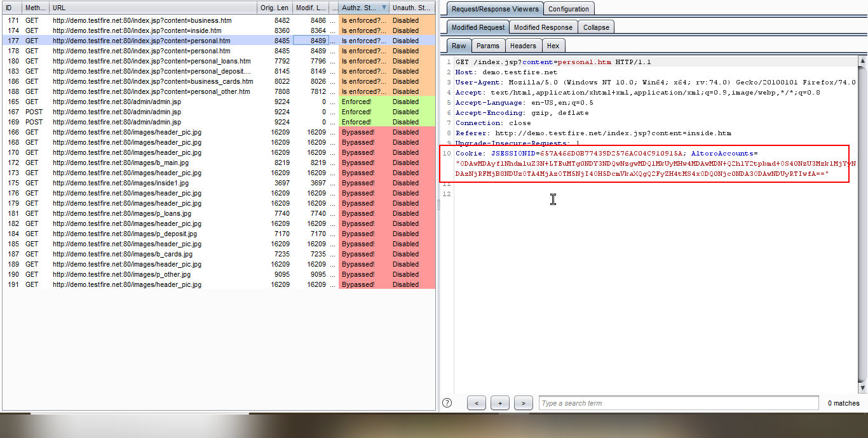Click the Bypassed! status of row 168
The width and height of the screenshot is (868, 438).
click(364, 142)
